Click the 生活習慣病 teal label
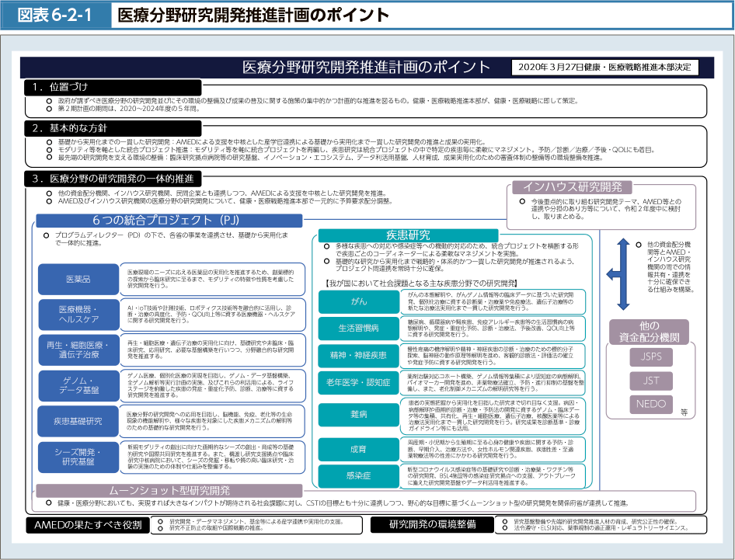 point(358,328)
